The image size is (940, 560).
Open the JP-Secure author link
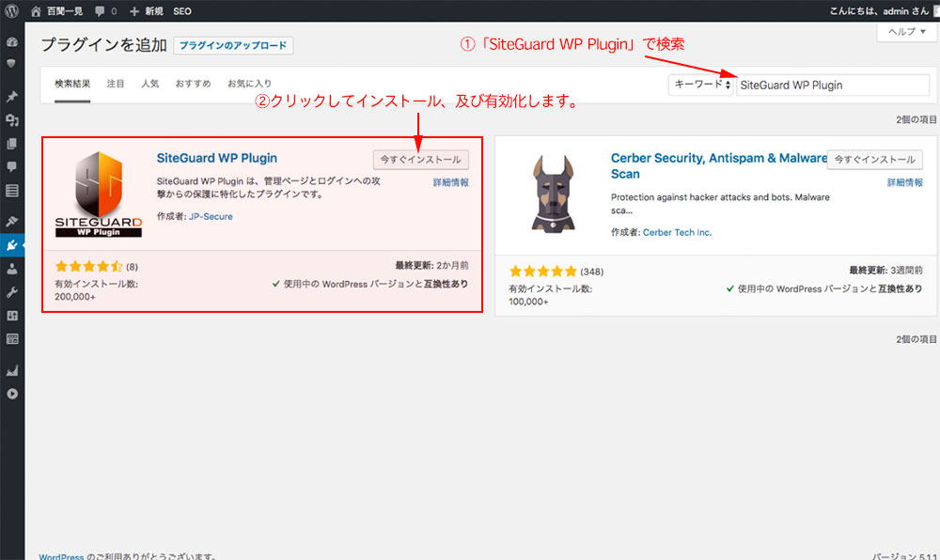pos(211,217)
